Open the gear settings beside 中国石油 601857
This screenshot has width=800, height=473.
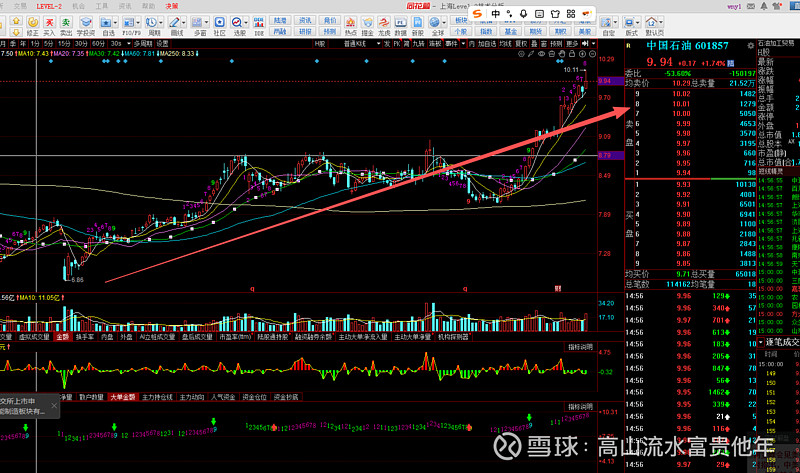coord(751,45)
